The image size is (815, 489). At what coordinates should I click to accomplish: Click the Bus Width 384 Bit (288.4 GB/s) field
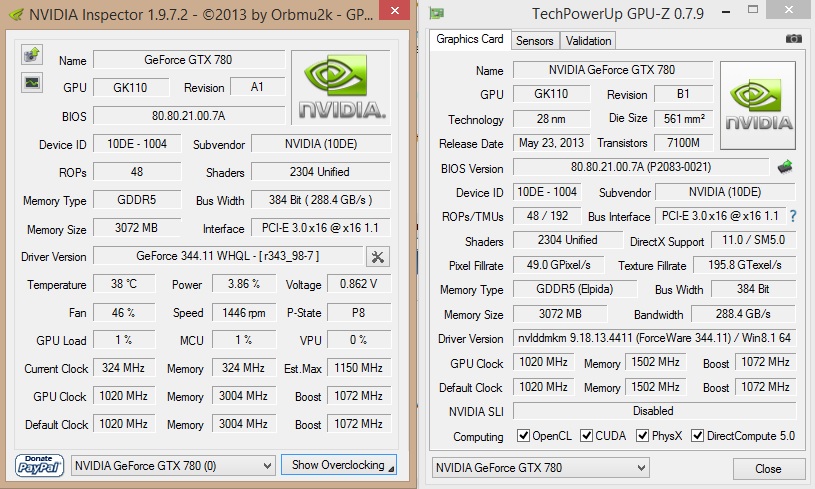320,200
